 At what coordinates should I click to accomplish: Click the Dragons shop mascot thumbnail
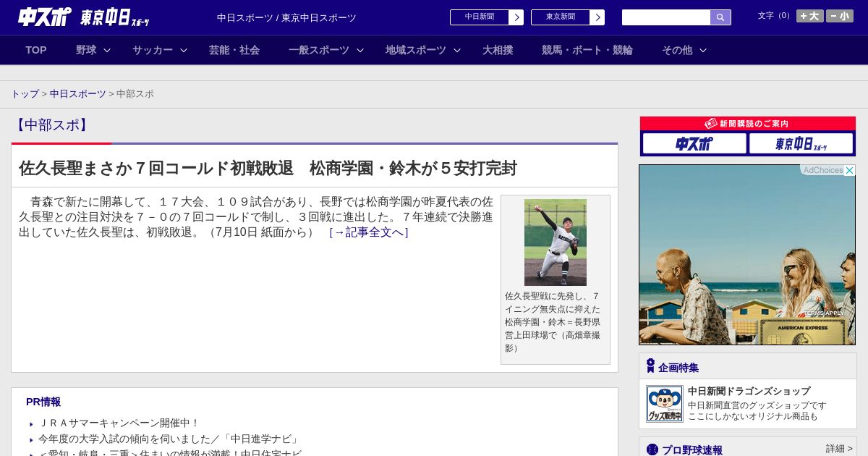tap(665, 404)
